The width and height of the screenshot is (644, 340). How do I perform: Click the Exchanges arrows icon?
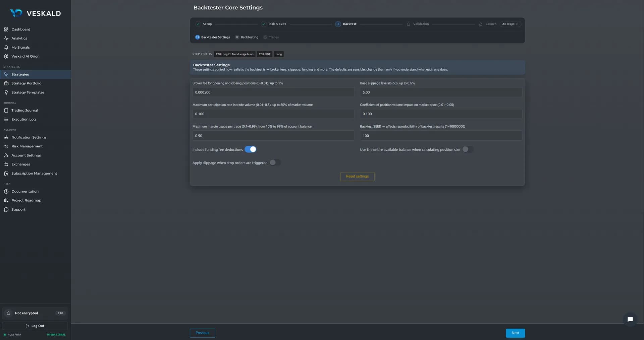click(x=6, y=164)
